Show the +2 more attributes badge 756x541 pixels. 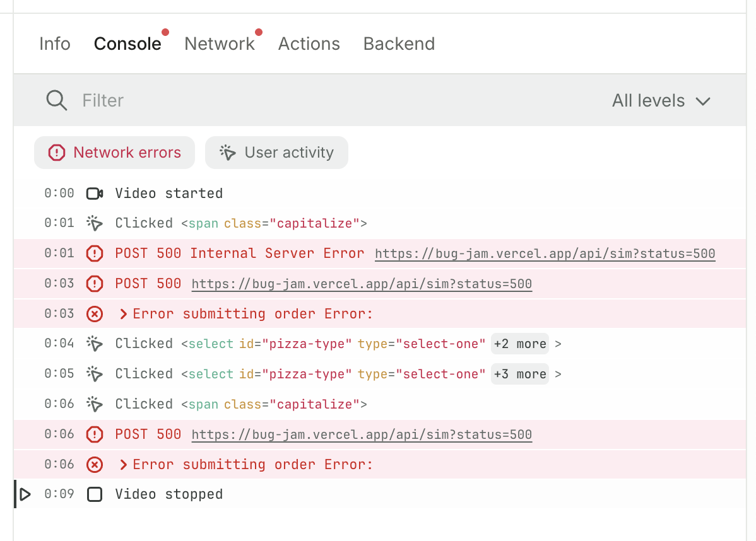coord(520,344)
